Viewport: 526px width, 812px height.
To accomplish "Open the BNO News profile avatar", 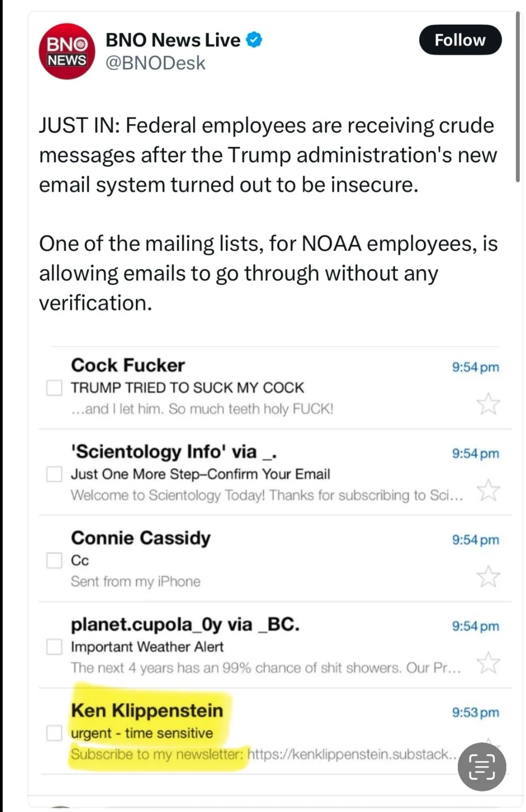I will click(67, 52).
